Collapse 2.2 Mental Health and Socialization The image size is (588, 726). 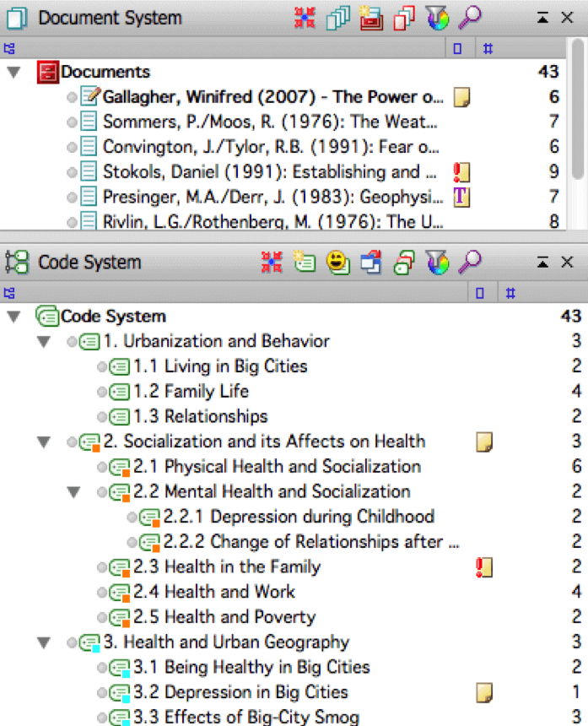(73, 492)
